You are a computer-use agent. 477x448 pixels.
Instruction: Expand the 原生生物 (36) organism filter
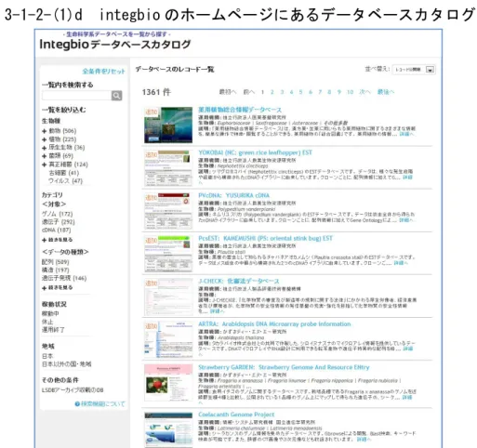coord(44,148)
